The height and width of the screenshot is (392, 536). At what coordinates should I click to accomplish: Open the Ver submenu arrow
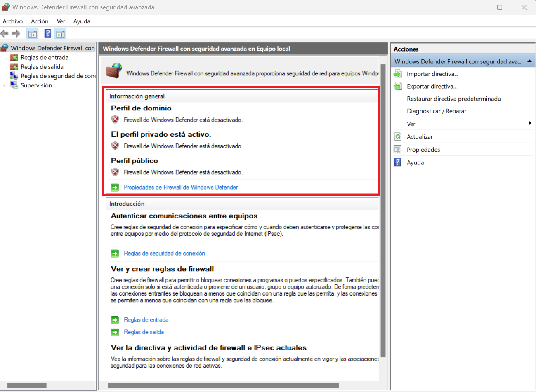(529, 124)
